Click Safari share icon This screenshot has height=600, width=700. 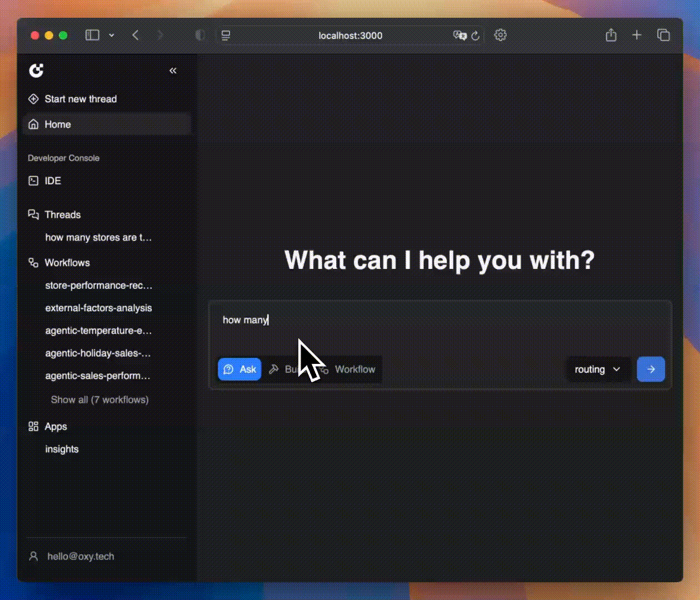pyautogui.click(x=611, y=35)
